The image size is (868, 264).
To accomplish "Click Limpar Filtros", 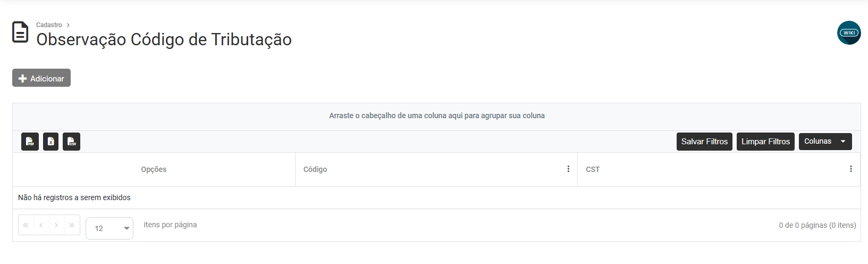I will click(x=765, y=142).
